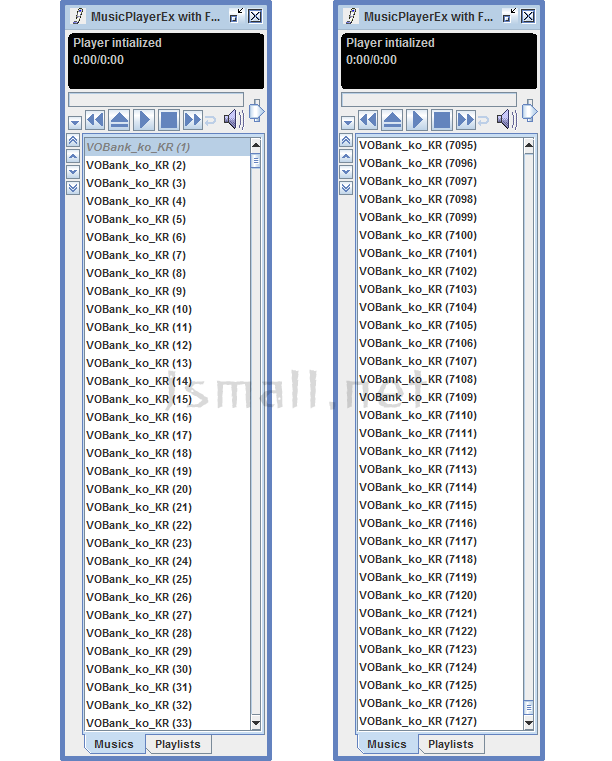The width and height of the screenshot is (612, 761).
Task: Click the seek progress bar in left player
Action: (x=156, y=99)
